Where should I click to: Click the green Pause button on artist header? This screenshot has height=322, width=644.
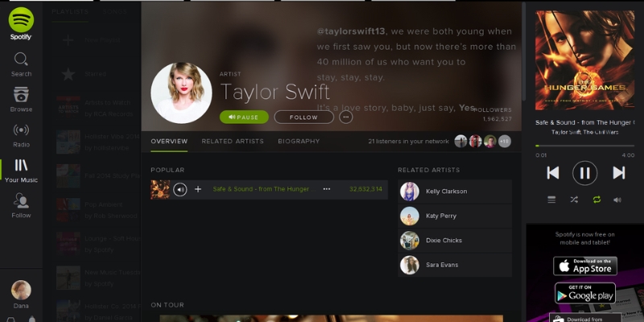click(244, 117)
